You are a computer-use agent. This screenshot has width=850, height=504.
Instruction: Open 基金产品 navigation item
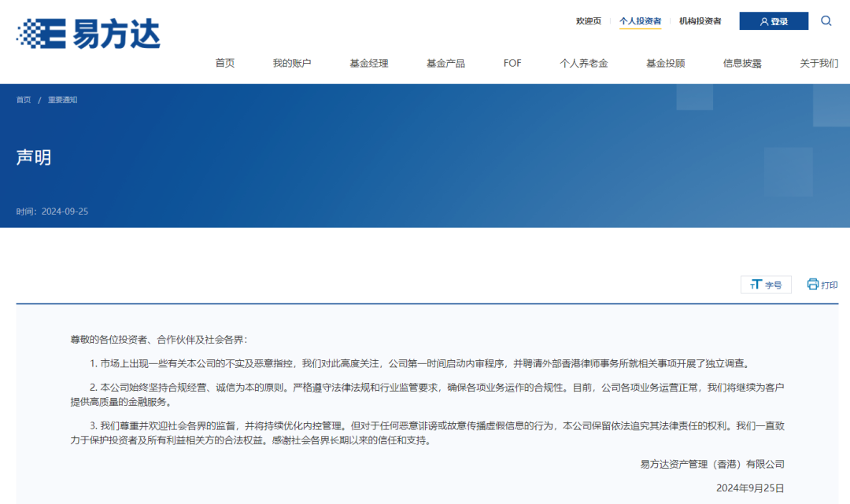click(x=445, y=64)
